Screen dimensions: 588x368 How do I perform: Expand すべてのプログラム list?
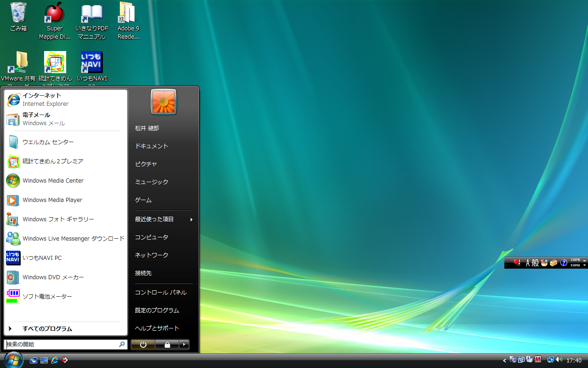click(x=66, y=329)
